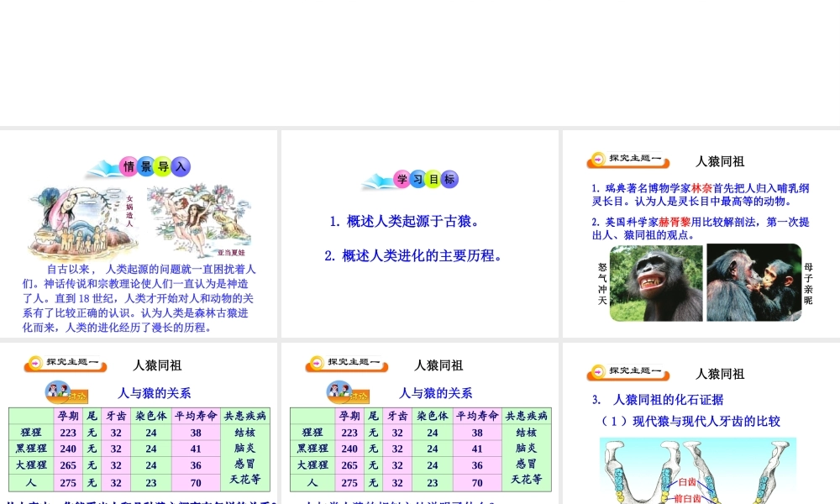Open the 情景导入 slide thumbnail
The image size is (840, 504).
click(x=139, y=234)
